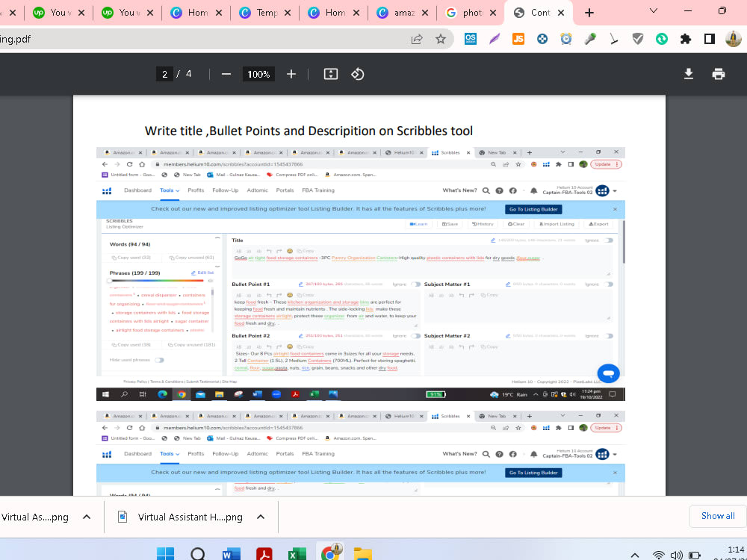Open the Chrome profile avatar
Screen dimensions: 747x560
pyautogui.click(x=734, y=39)
